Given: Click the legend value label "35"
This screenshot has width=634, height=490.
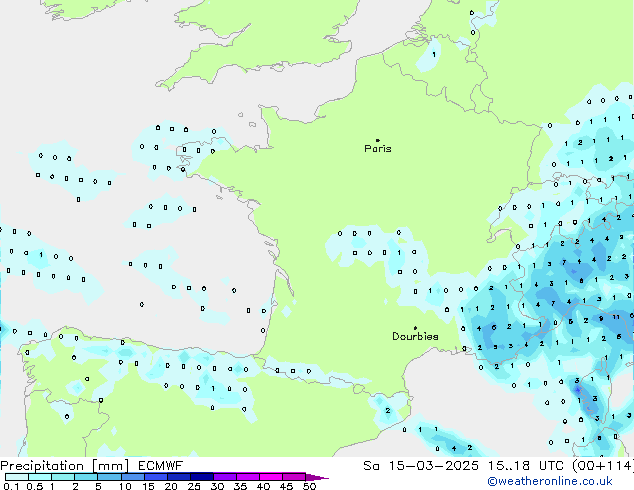Looking at the screenshot, I should pyautogui.click(x=240, y=486).
